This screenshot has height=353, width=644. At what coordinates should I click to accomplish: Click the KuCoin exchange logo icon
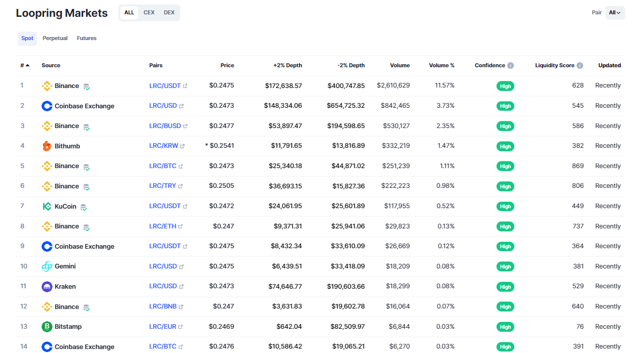pyautogui.click(x=47, y=207)
